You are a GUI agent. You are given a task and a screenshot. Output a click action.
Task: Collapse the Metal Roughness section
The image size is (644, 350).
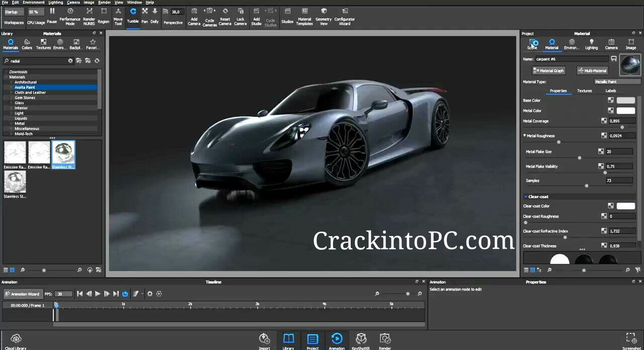pyautogui.click(x=525, y=135)
